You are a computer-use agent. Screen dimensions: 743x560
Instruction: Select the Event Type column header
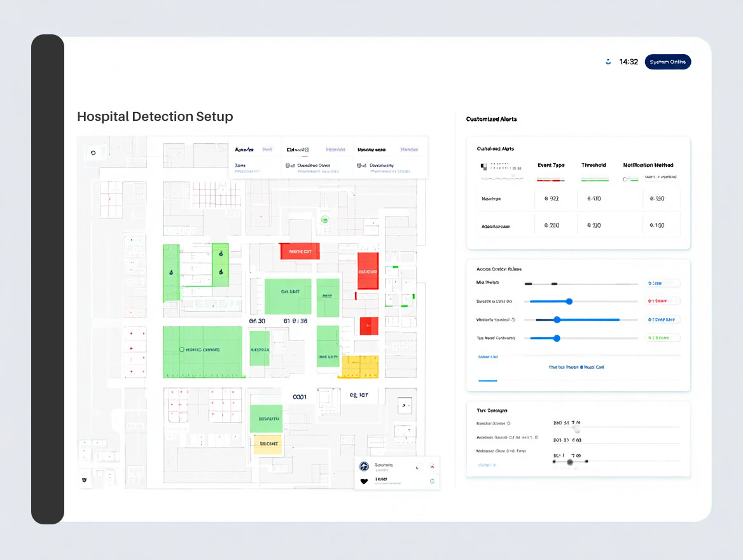pyautogui.click(x=551, y=165)
